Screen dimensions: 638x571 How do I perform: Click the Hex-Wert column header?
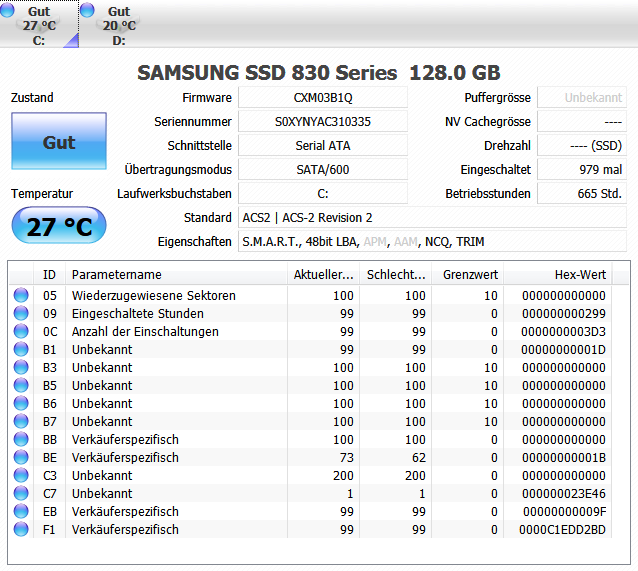pyautogui.click(x=580, y=275)
